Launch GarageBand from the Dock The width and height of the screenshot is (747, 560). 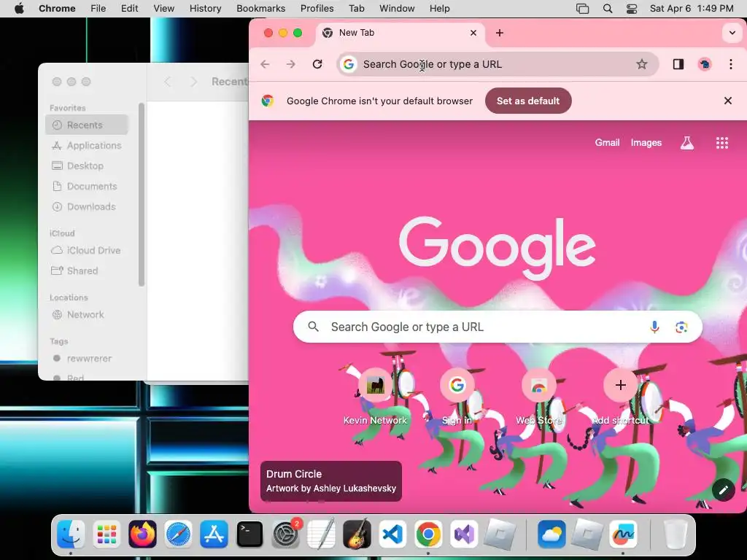pos(357,534)
